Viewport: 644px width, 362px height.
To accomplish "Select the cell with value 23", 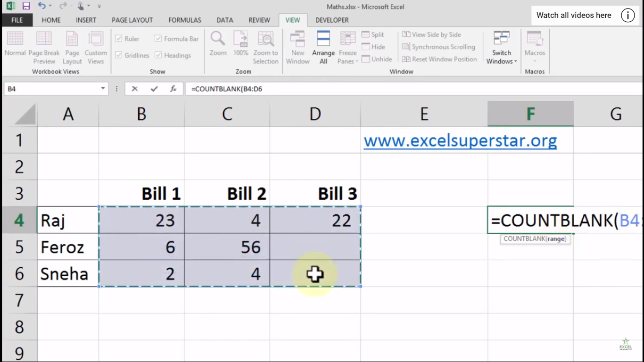I will click(x=141, y=220).
